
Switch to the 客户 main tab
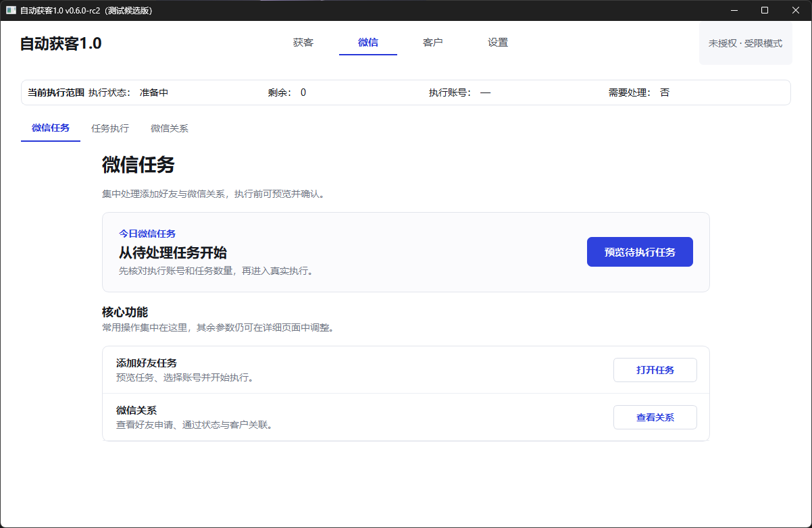coord(433,43)
